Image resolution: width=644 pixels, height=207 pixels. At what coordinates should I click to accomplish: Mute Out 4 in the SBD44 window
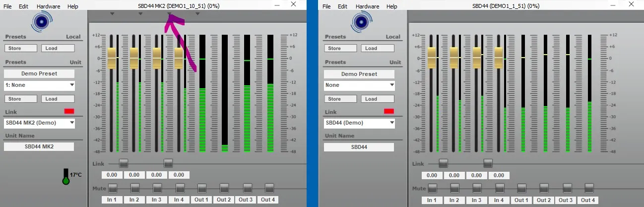[589, 188]
